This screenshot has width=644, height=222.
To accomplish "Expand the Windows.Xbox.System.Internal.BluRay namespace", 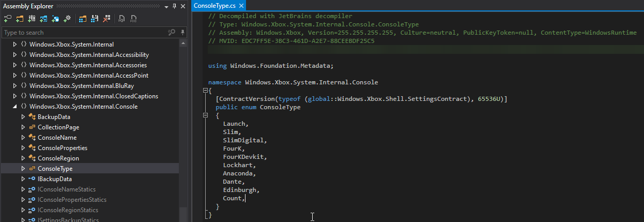I will (15, 86).
